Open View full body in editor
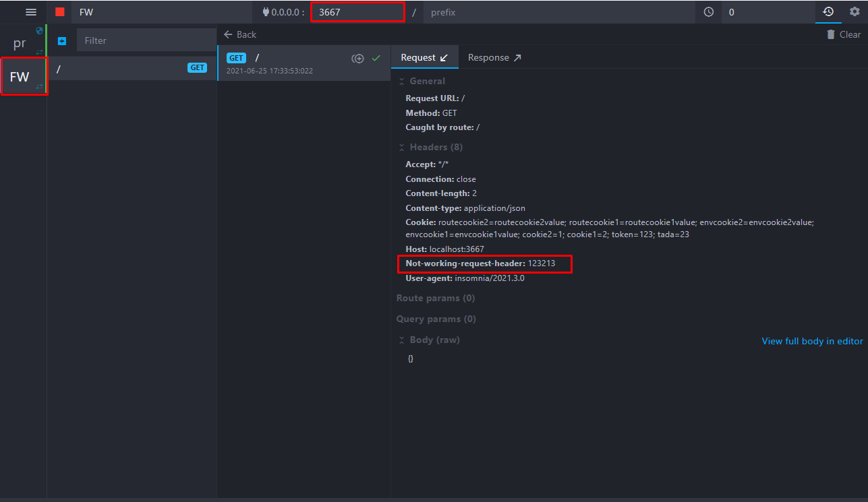 (812, 341)
